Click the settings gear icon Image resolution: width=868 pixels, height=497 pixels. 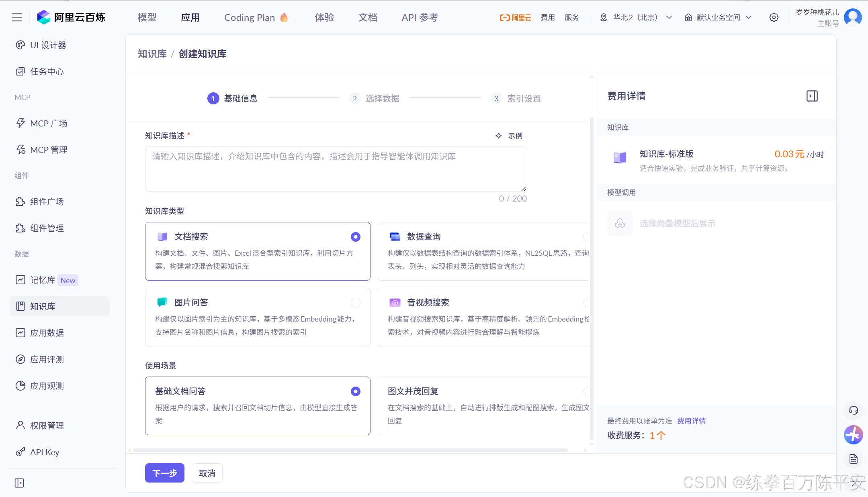[x=774, y=17]
